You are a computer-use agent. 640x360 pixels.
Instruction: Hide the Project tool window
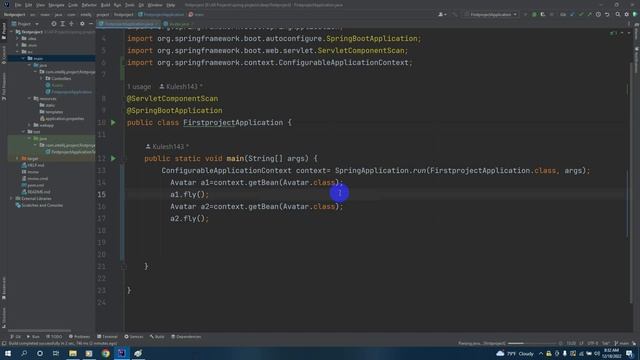(91, 24)
